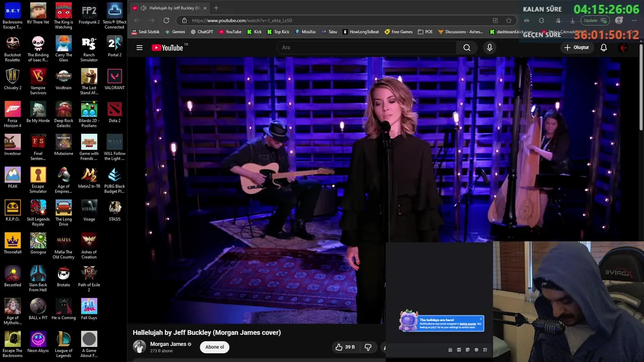Open the Sesli Sözlük bookmark

pos(145,32)
